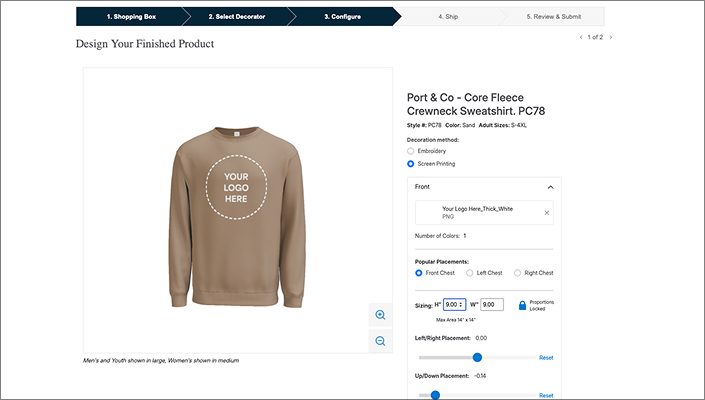Go to the previous page arrow
Image resolution: width=705 pixels, height=400 pixels.
581,37
